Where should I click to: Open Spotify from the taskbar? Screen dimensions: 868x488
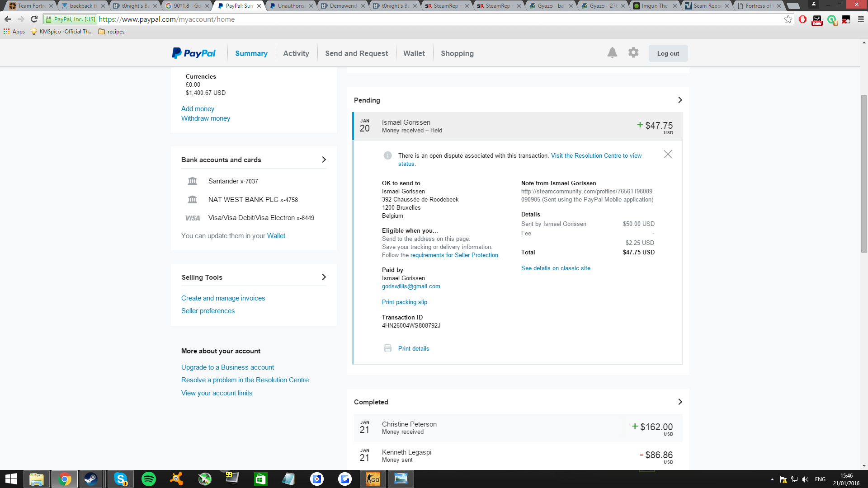point(149,479)
